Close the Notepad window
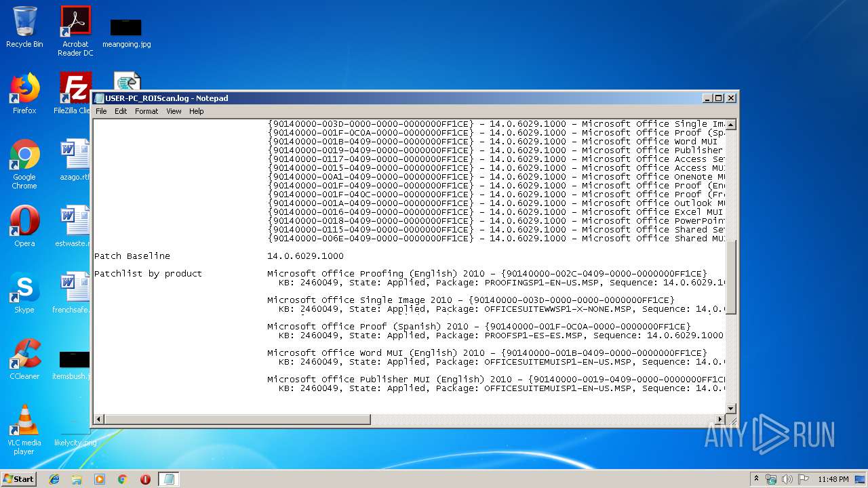The height and width of the screenshot is (488, 868). [x=731, y=98]
